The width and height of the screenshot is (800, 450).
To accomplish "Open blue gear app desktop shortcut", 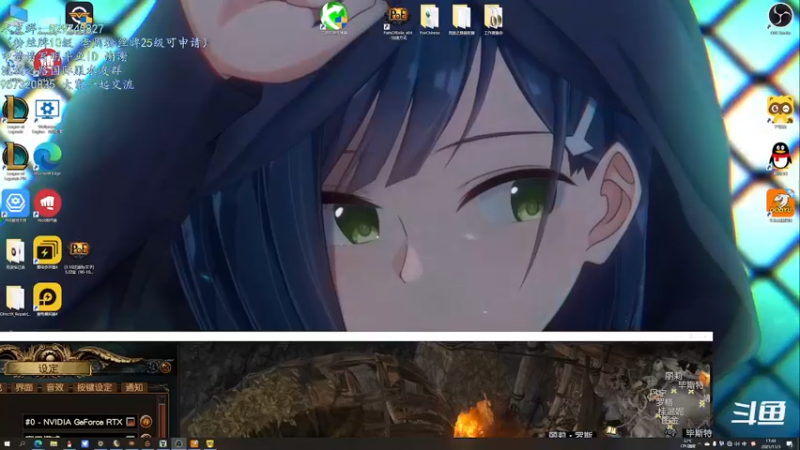I will point(15,205).
